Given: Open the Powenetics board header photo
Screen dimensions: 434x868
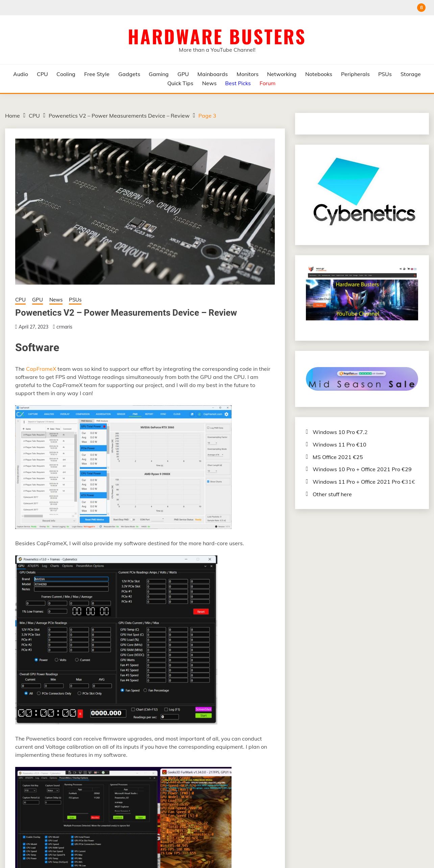Looking at the screenshot, I should 145,212.
